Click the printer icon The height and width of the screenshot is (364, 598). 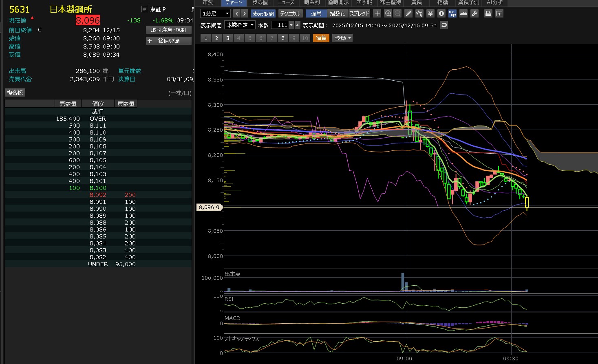(x=488, y=13)
